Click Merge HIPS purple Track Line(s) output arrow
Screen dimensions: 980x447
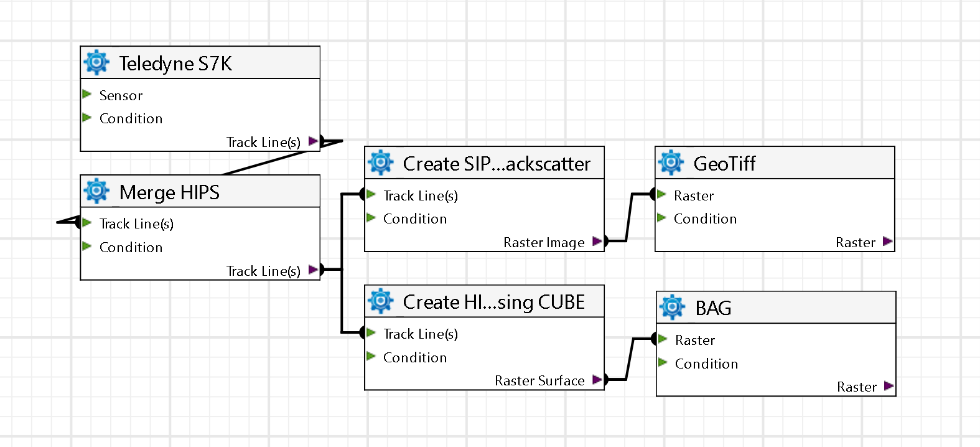pos(313,270)
